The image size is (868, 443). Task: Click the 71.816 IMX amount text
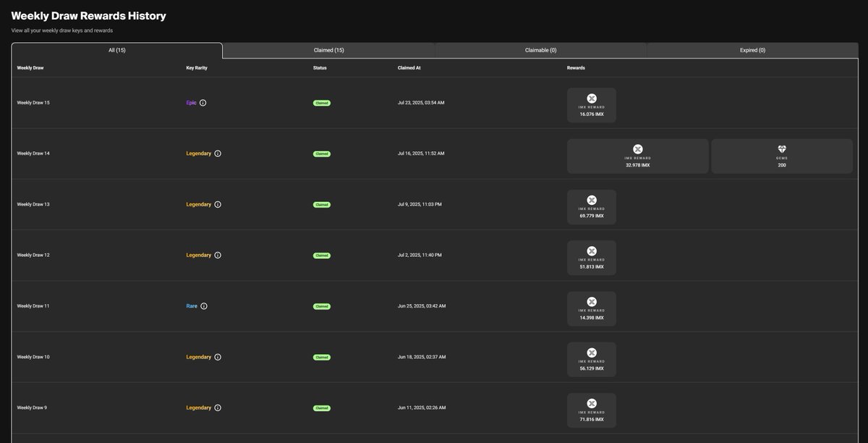pos(592,419)
